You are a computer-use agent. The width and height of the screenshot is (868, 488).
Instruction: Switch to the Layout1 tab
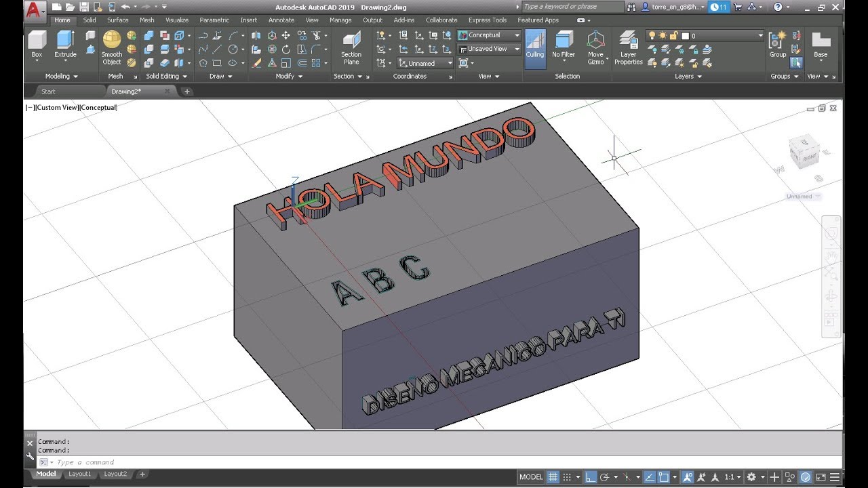coord(79,474)
